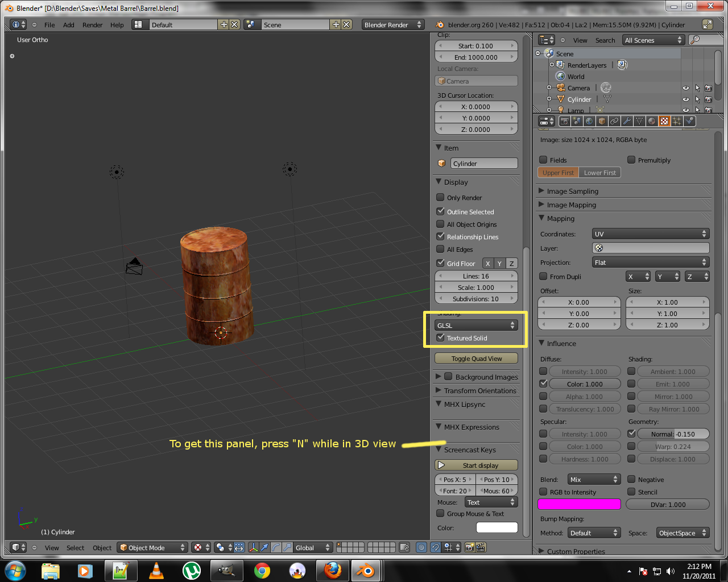This screenshot has width=728, height=582.
Task: Open the Object Mode selector
Action: (152, 547)
